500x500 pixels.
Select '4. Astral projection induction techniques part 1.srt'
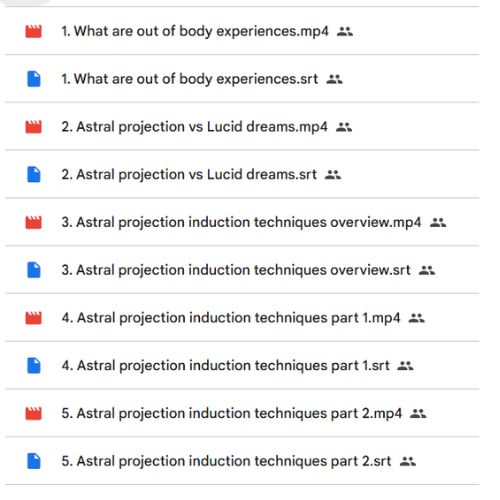[225, 366]
